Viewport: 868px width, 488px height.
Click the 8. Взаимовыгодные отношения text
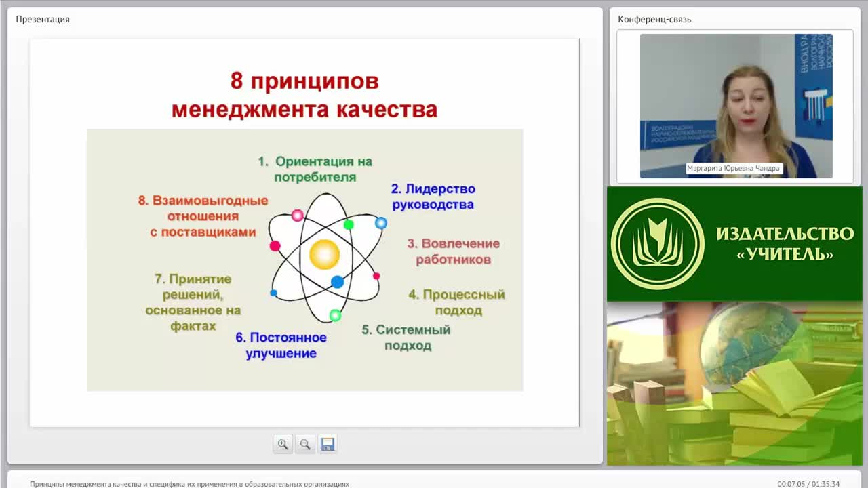(203, 216)
